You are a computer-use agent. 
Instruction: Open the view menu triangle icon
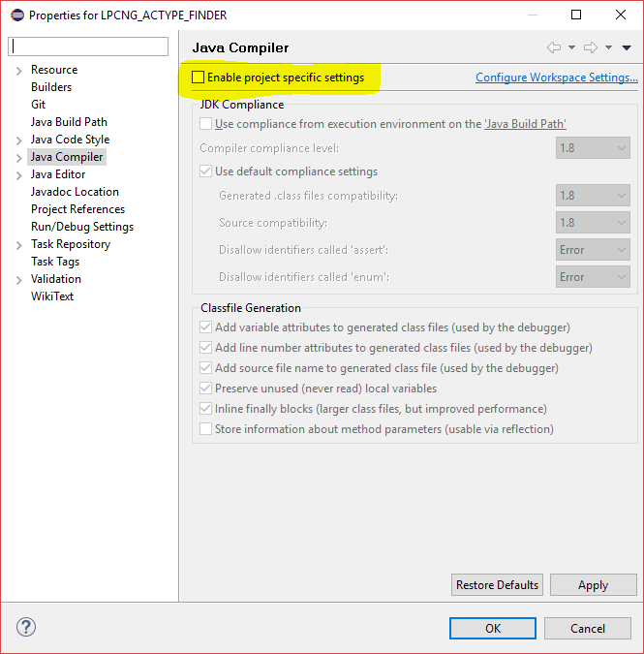(627, 47)
